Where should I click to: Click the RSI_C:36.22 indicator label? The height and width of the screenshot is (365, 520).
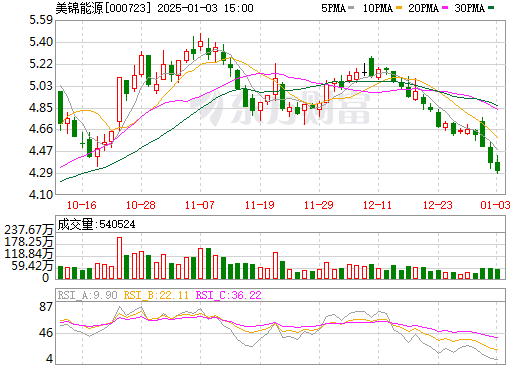[229, 295]
